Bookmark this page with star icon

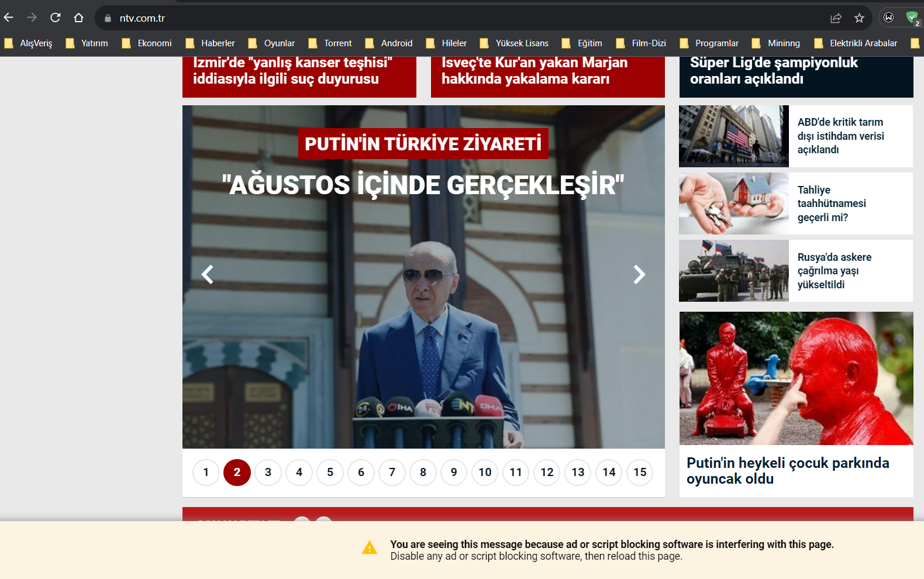[859, 18]
